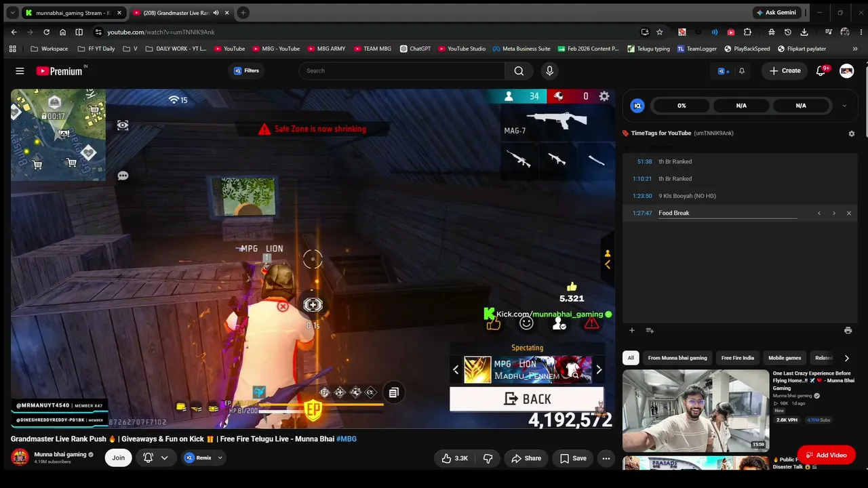Select the All filter chip
Viewport: 868px width, 488px height.
(x=631, y=358)
